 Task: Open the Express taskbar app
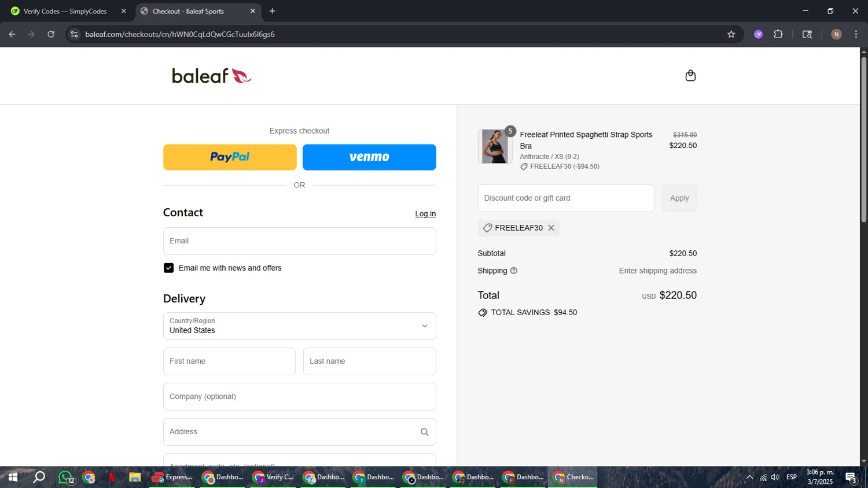[172, 477]
